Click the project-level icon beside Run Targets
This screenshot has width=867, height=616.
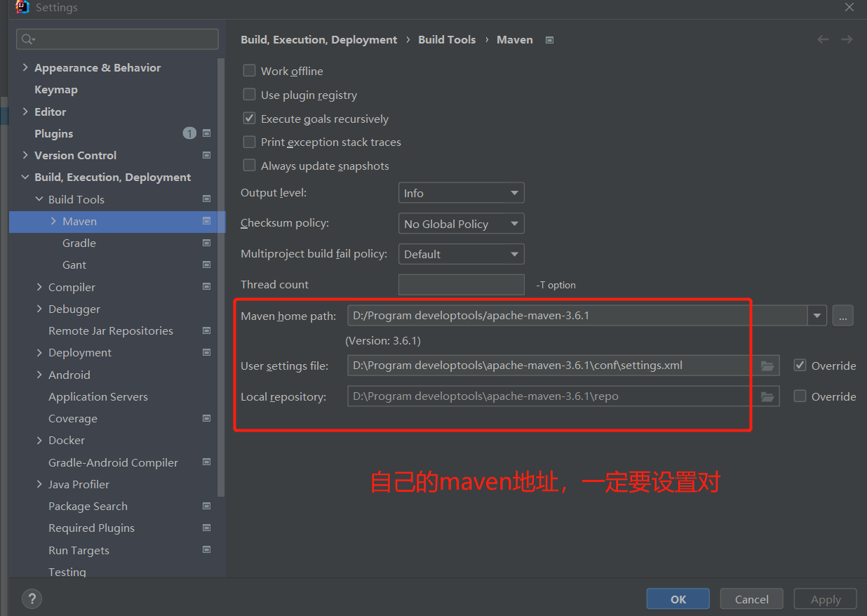(206, 550)
